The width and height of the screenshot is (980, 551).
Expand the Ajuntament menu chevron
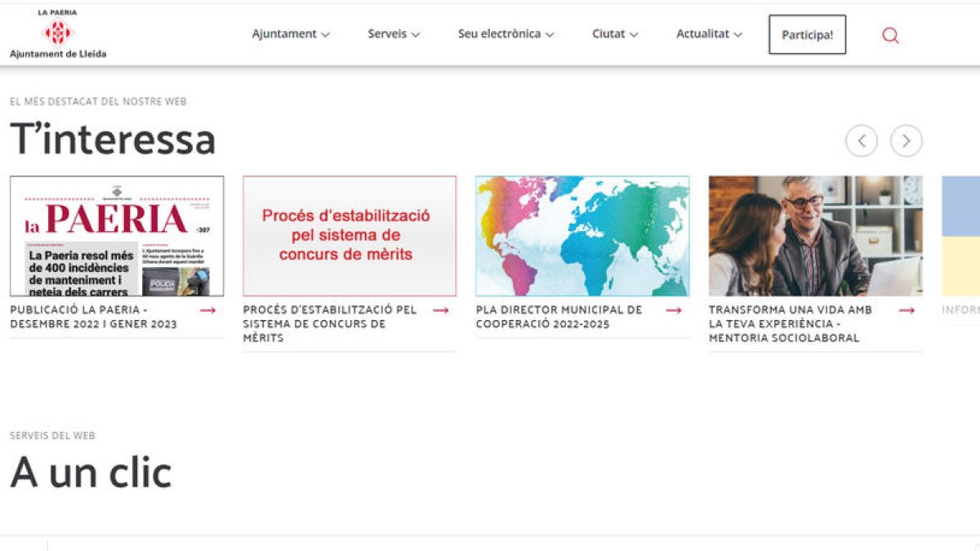[x=326, y=35]
